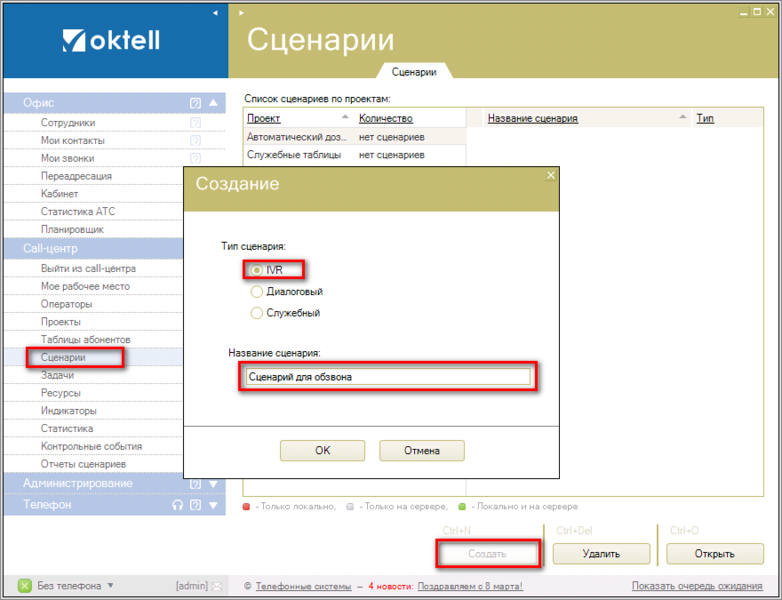Image resolution: width=782 pixels, height=600 pixels.
Task: Open Переадресация in the sidebar
Action: coord(76,176)
